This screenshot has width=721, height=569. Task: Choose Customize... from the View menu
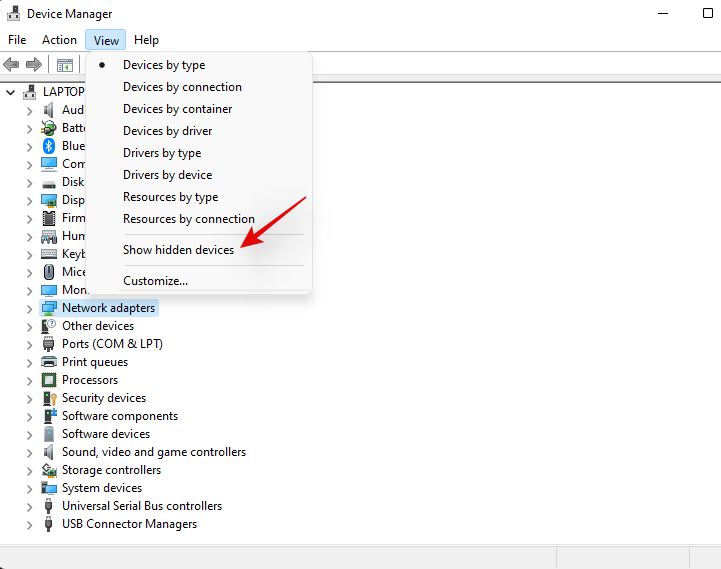tap(155, 281)
